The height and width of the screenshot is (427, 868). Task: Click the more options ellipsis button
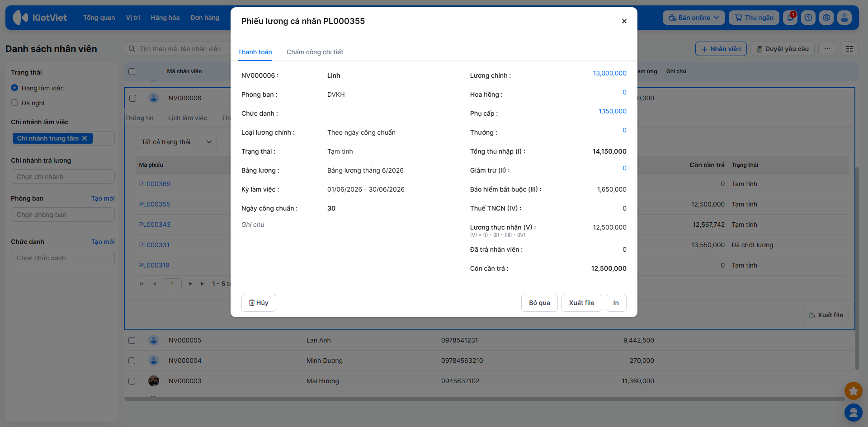[x=827, y=49]
